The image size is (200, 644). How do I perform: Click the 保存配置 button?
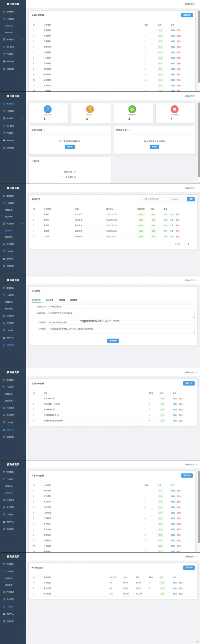tap(113, 341)
